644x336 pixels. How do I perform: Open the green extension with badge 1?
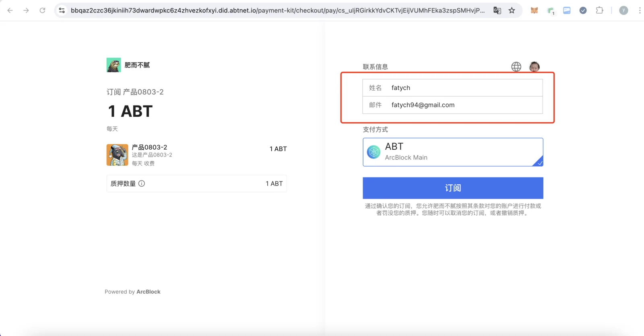(551, 11)
